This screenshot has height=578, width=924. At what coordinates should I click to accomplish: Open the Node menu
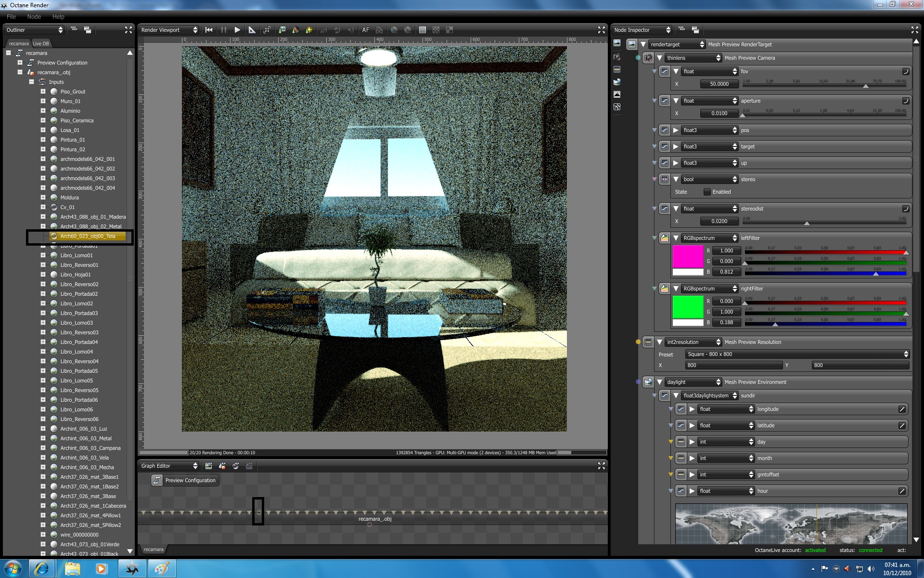pyautogui.click(x=34, y=16)
